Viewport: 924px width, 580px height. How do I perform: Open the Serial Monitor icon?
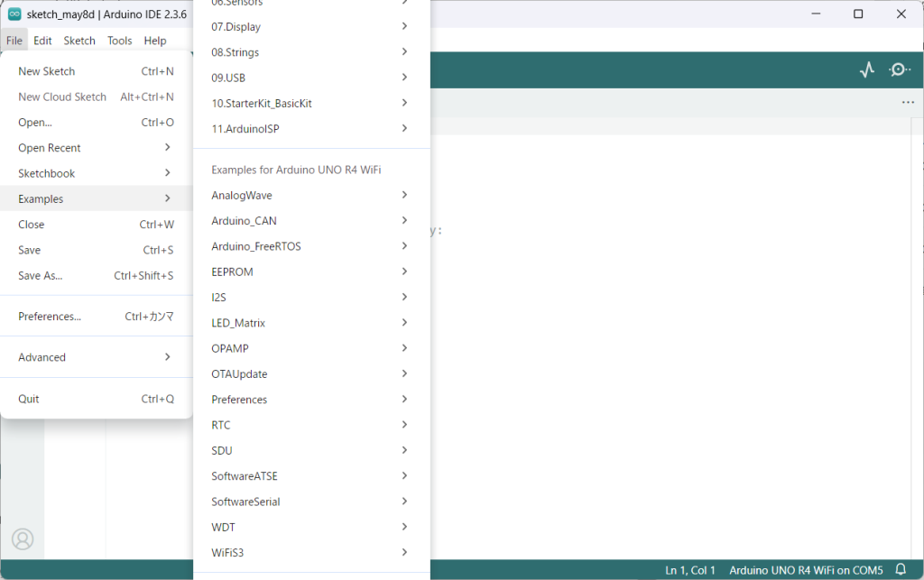point(899,69)
